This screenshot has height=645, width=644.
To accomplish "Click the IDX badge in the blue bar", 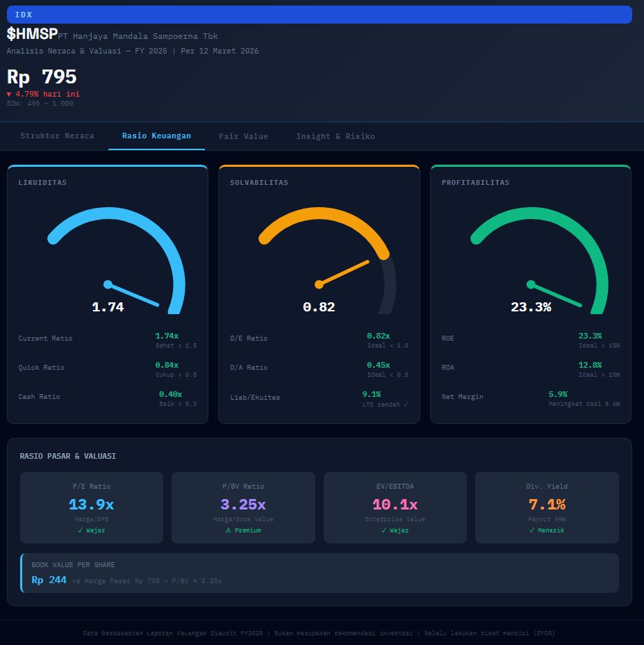I will (24, 15).
